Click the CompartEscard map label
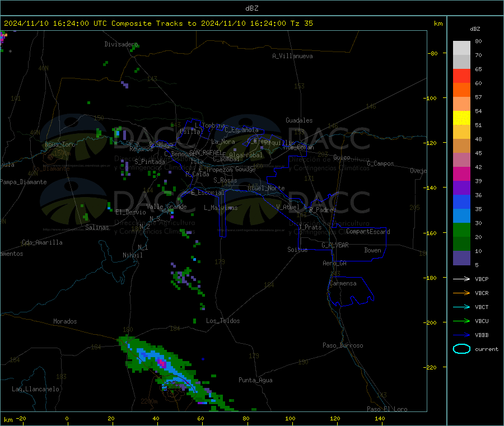 click(368, 231)
